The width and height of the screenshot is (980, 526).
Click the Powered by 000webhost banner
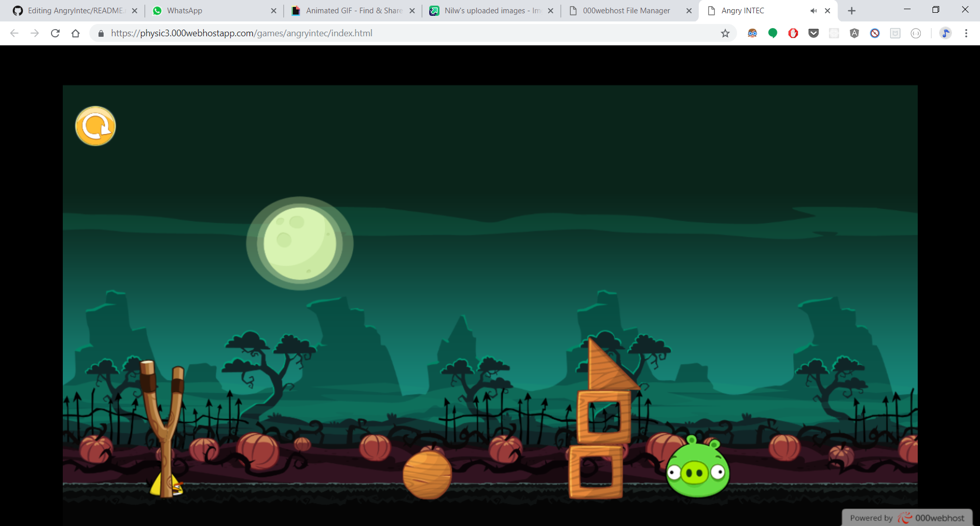(x=907, y=518)
